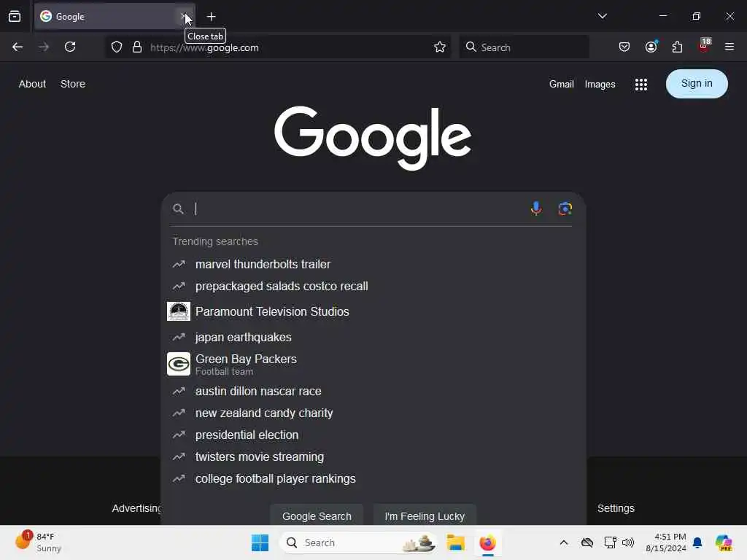Open Google apps grid
The image size is (747, 560).
(640, 85)
